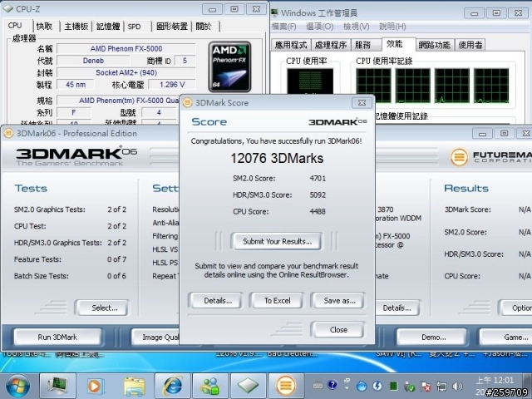The image size is (532, 399).
Task: Click the blue question mark help icon in tray
Action: 332,384
